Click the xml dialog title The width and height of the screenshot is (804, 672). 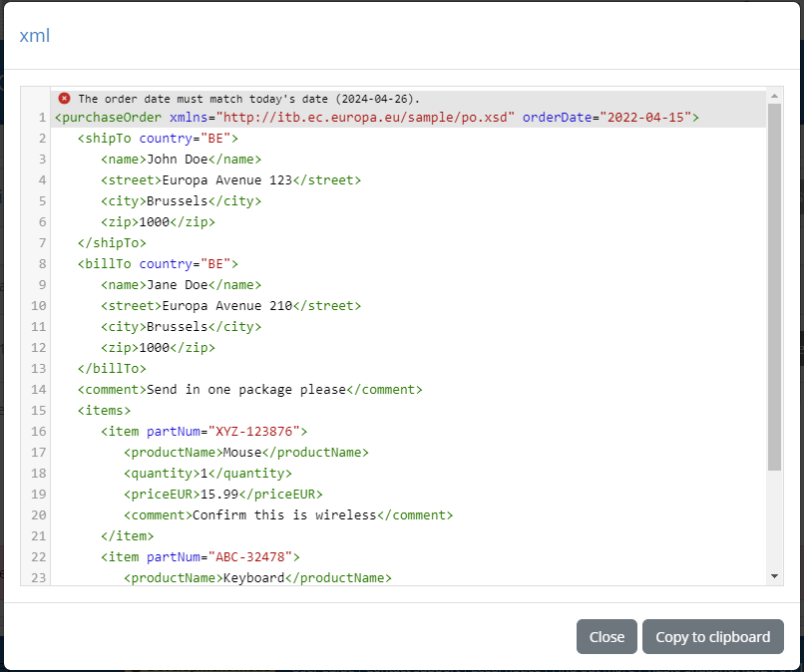pyautogui.click(x=34, y=35)
